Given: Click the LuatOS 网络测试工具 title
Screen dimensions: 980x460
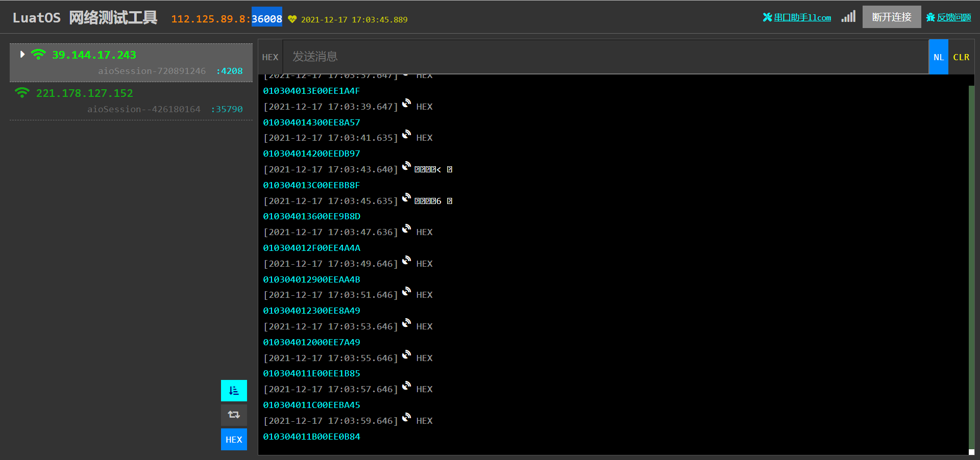Looking at the screenshot, I should 85,18.
